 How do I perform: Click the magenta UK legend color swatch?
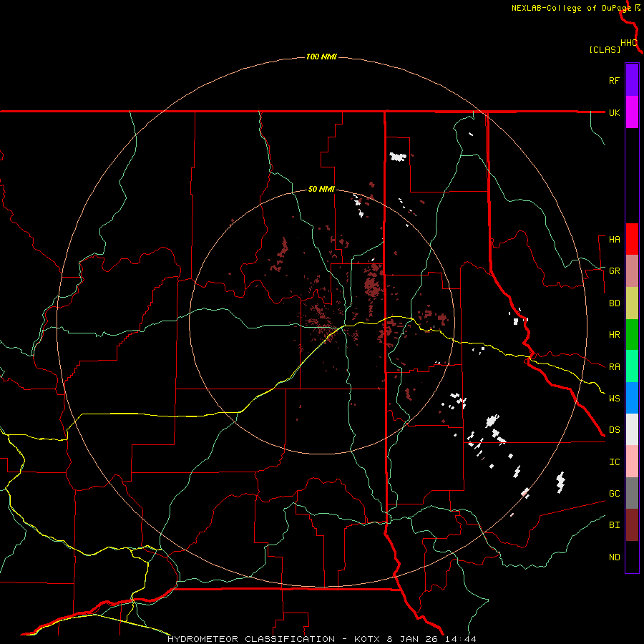coord(632,112)
